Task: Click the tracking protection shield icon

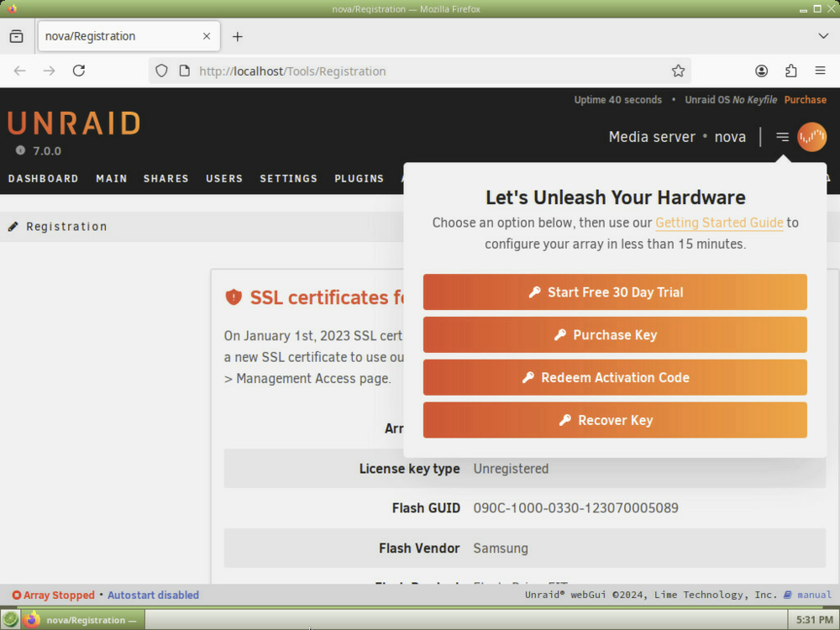Action: [161, 71]
